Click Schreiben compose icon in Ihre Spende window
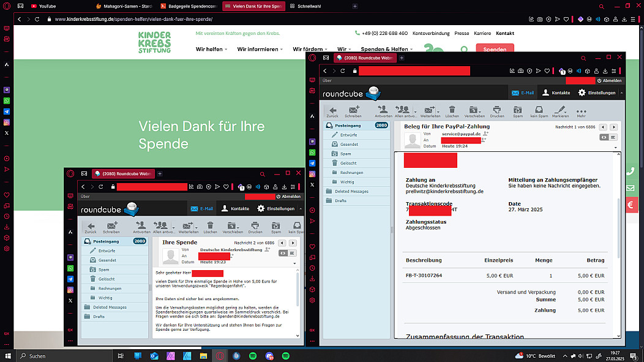The height and width of the screenshot is (362, 644). tap(111, 227)
